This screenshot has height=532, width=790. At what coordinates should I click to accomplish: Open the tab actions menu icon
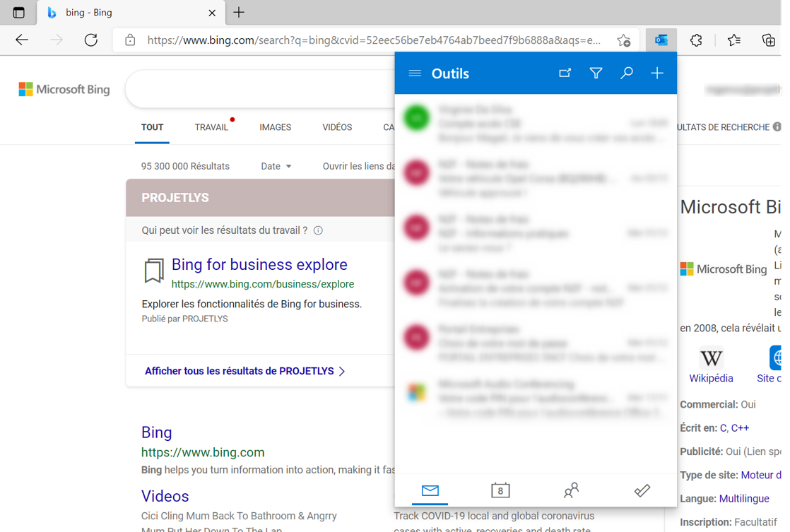(18, 13)
